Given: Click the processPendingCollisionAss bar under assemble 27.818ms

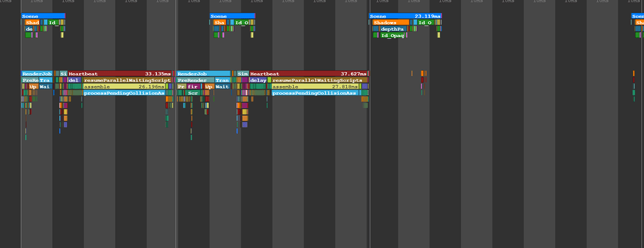Looking at the screenshot, I should click(x=315, y=94).
